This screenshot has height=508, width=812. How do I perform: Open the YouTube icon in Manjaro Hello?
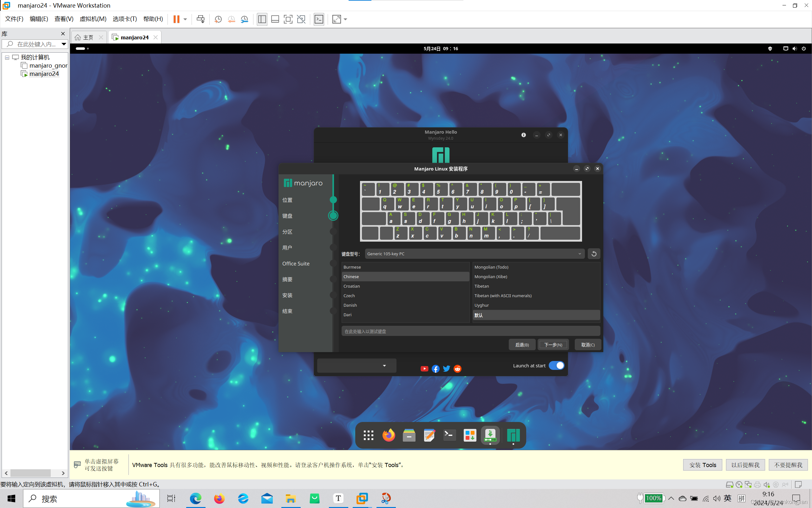(x=424, y=369)
